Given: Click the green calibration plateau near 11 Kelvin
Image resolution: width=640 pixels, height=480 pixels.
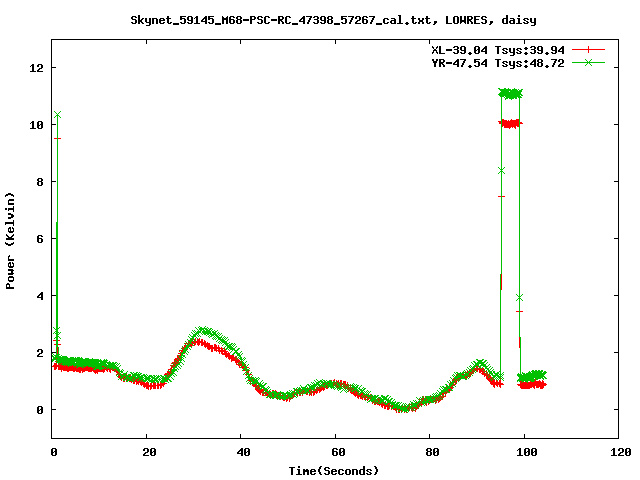Looking at the screenshot, I should tap(510, 93).
